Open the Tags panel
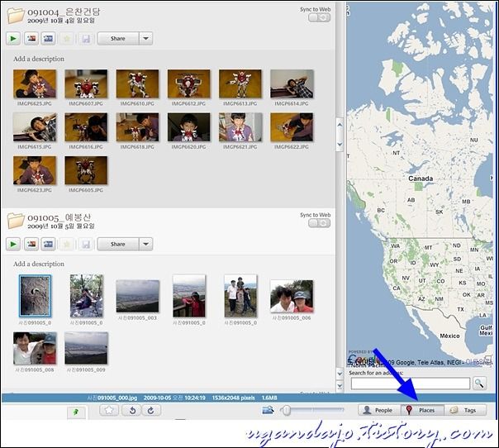This screenshot has height=448, width=499. (465, 410)
